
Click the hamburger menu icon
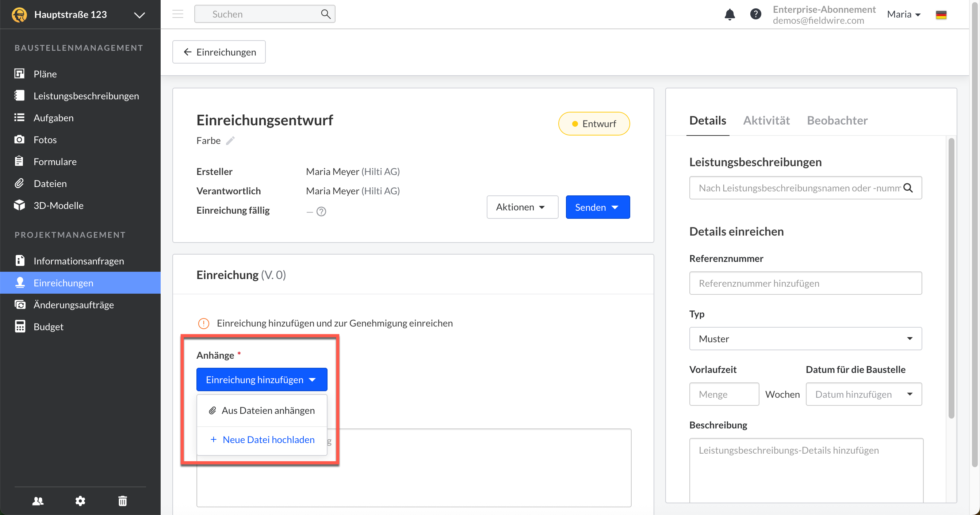178,15
